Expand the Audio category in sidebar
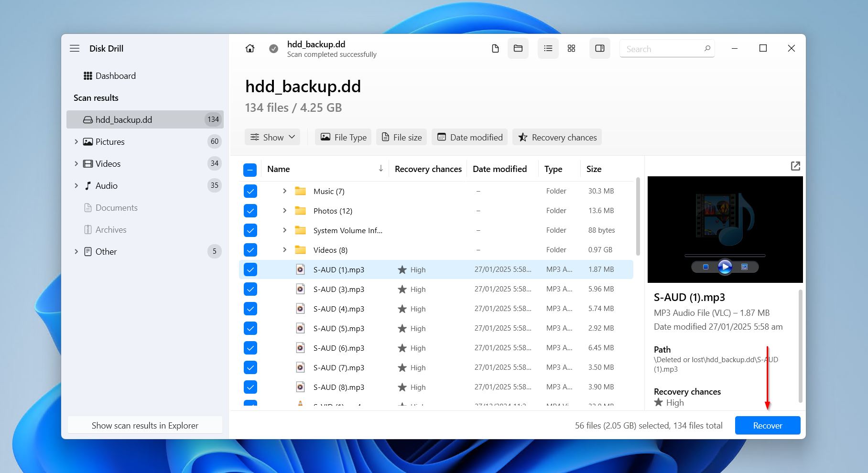The height and width of the screenshot is (473, 868). pos(76,185)
